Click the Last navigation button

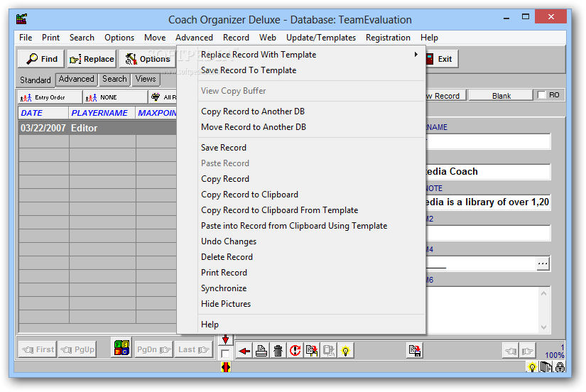pyautogui.click(x=193, y=349)
